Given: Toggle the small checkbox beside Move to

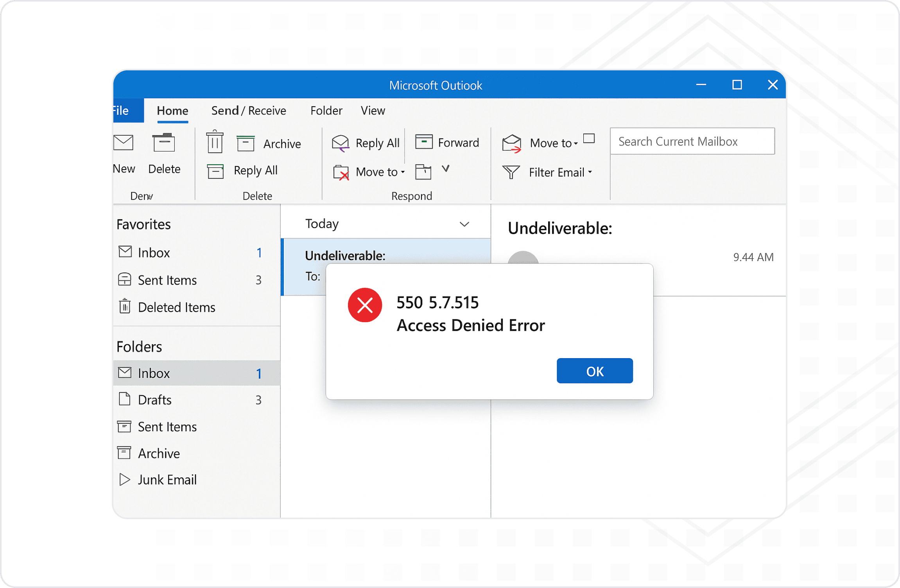Looking at the screenshot, I should 589,138.
